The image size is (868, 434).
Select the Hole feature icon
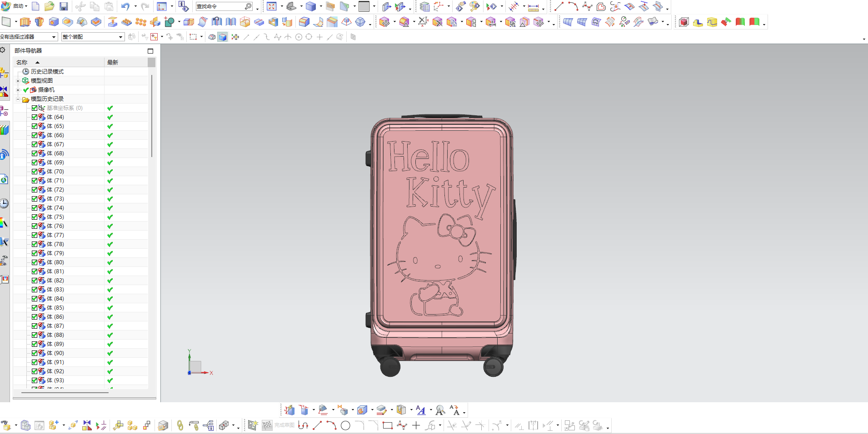point(54,22)
